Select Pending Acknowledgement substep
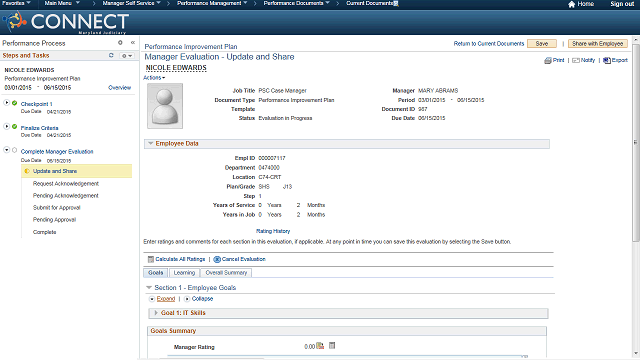The height and width of the screenshot is (360, 640). 66,196
